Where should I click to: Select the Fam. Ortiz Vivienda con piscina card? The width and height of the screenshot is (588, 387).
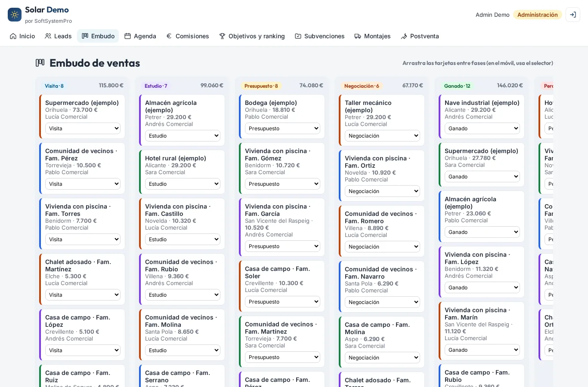(382, 176)
